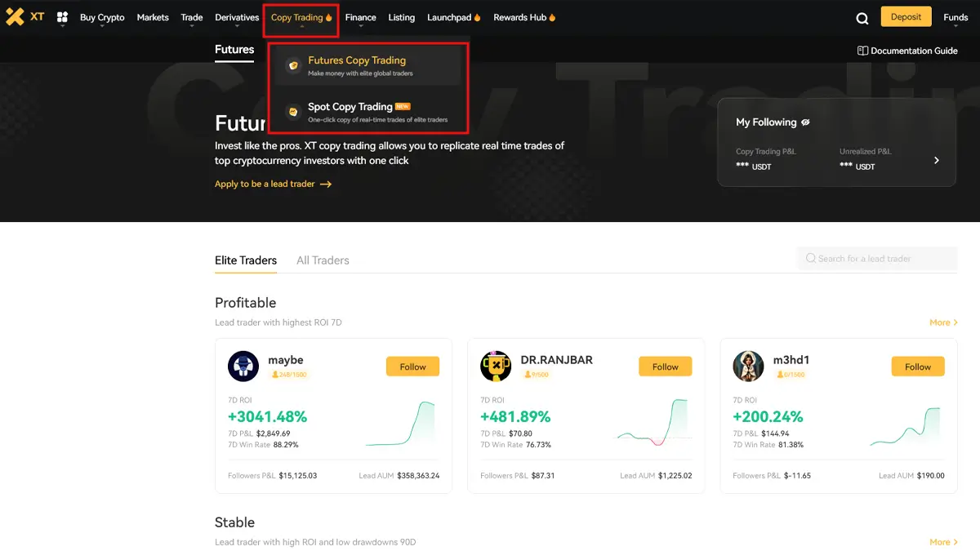The image size is (980, 551).
Task: Open DR.RANJBAR's 7D ROI chart
Action: (653, 423)
